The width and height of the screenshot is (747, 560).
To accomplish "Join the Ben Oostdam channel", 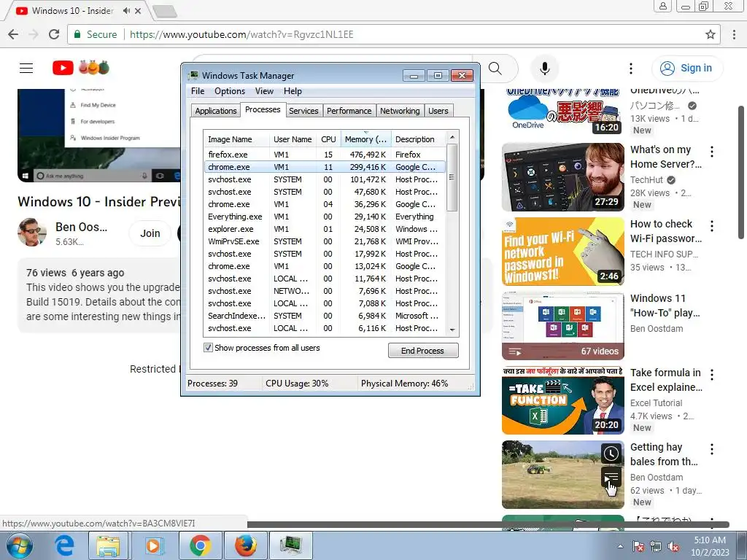I will click(x=150, y=233).
